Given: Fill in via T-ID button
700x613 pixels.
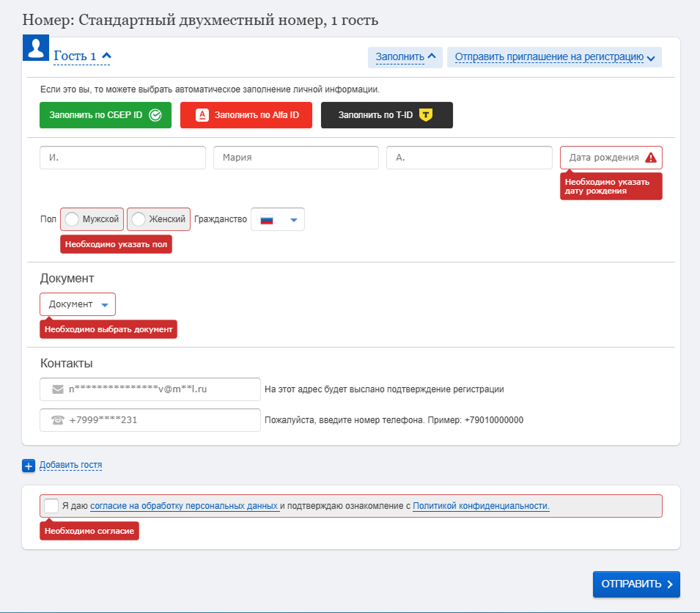Looking at the screenshot, I should coord(386,115).
